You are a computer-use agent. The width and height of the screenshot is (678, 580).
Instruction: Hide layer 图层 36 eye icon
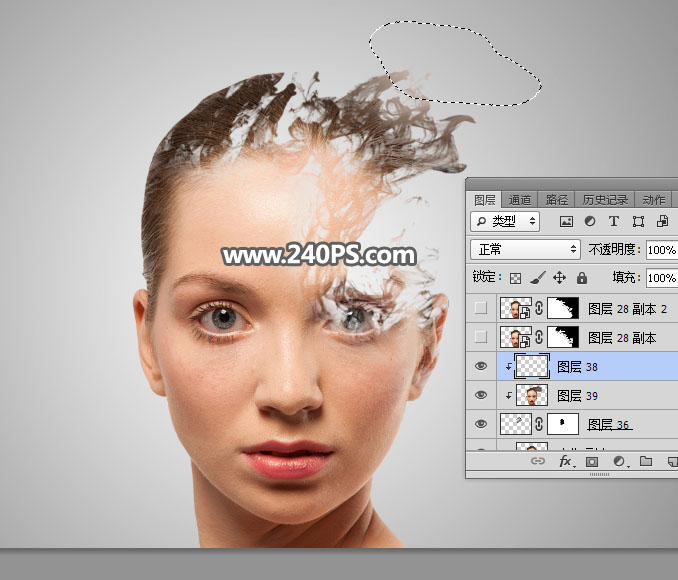[x=481, y=424]
